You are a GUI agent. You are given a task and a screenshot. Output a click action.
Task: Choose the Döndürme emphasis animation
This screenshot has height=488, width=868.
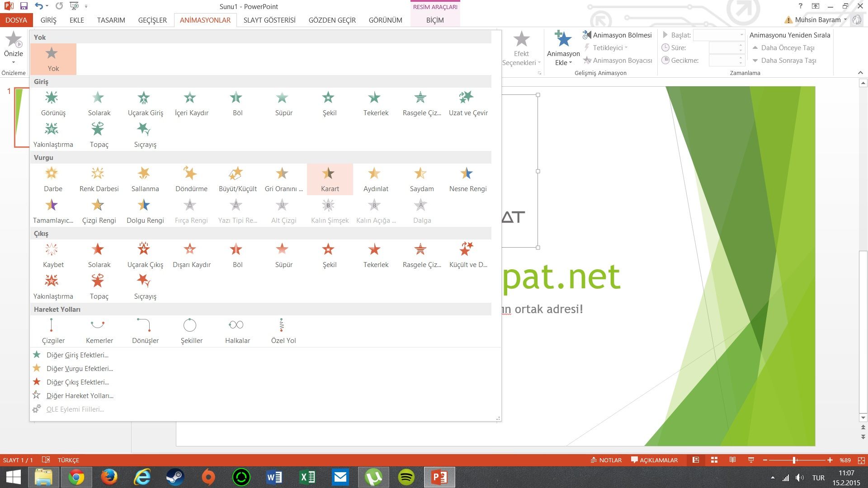[191, 179]
